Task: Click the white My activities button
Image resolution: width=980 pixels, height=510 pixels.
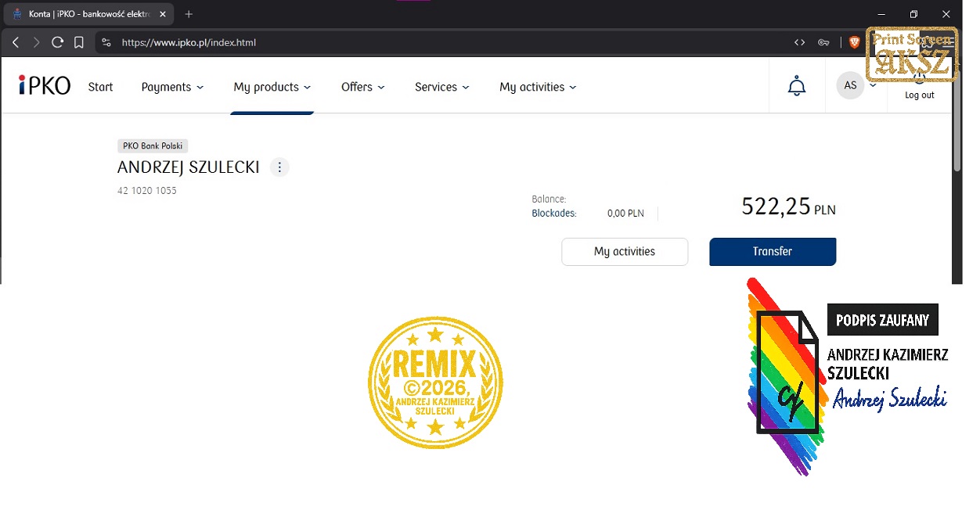Action: pyautogui.click(x=625, y=252)
